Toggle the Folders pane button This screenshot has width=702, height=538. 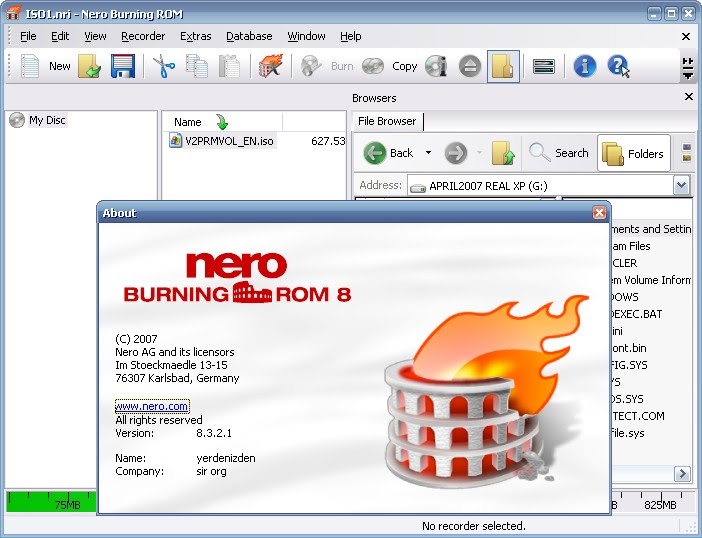634,154
